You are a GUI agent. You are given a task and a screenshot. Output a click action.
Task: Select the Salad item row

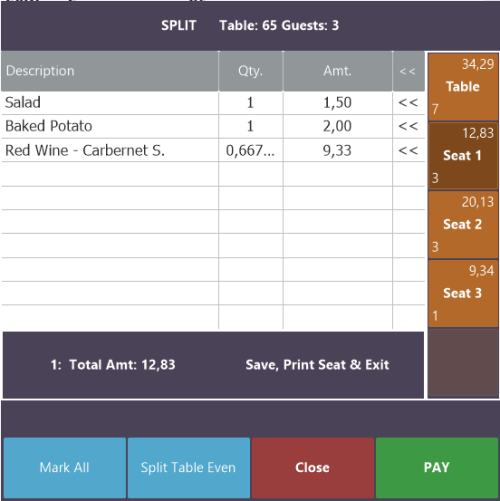pos(213,103)
